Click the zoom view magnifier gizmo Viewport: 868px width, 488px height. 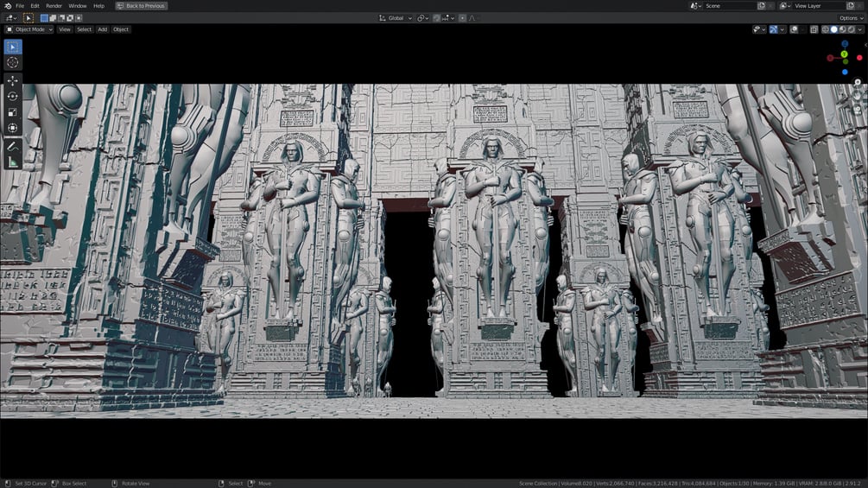point(858,82)
